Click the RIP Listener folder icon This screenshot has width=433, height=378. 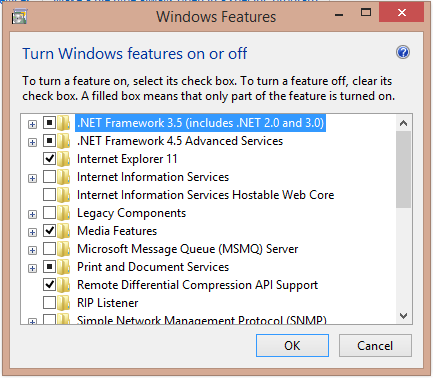pyautogui.click(x=63, y=303)
